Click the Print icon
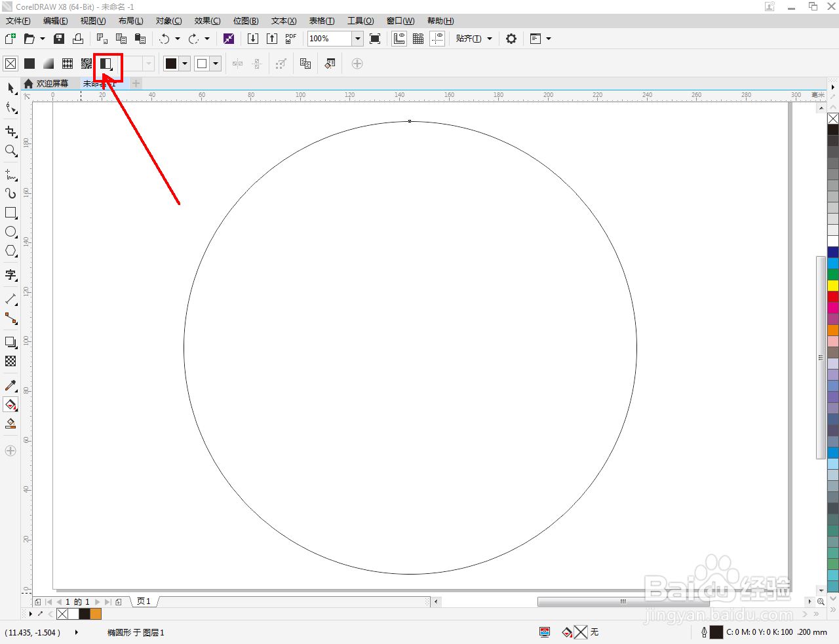 pyautogui.click(x=78, y=39)
